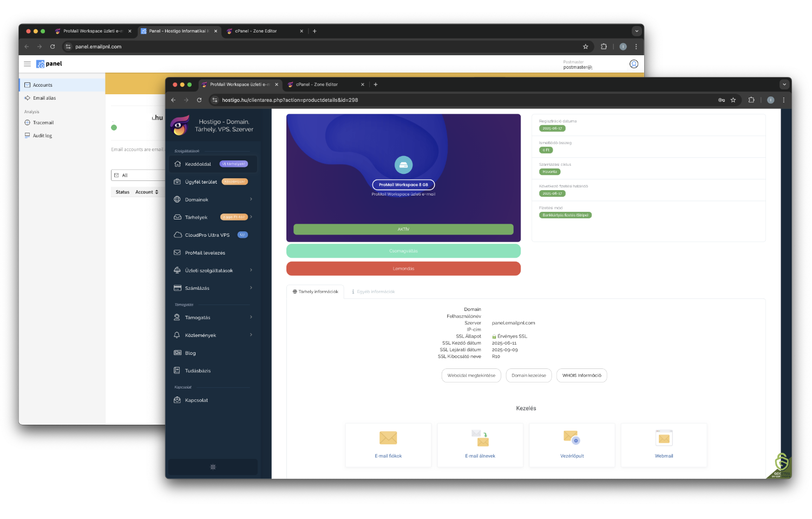Select the Tárhely információk tab
This screenshot has width=812, height=519.
[x=316, y=291]
